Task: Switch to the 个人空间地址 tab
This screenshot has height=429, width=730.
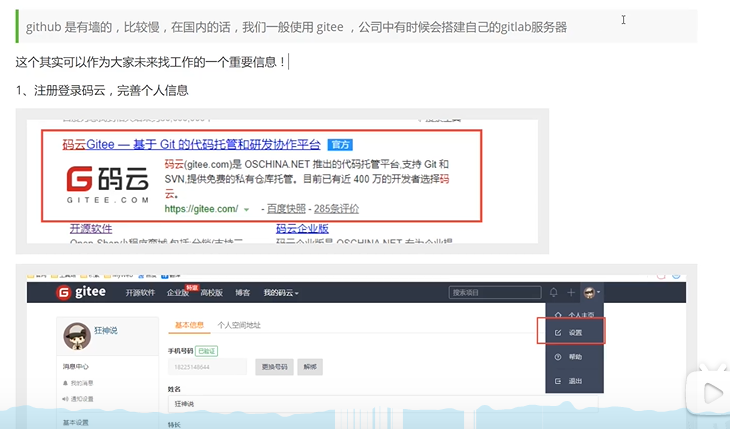Action: click(239, 325)
